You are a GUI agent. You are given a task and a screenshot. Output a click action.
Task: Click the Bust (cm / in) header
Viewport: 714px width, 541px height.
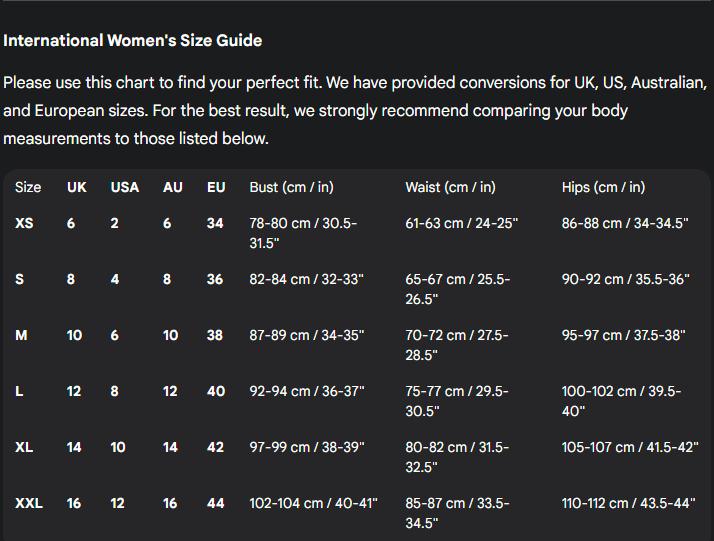tap(291, 187)
